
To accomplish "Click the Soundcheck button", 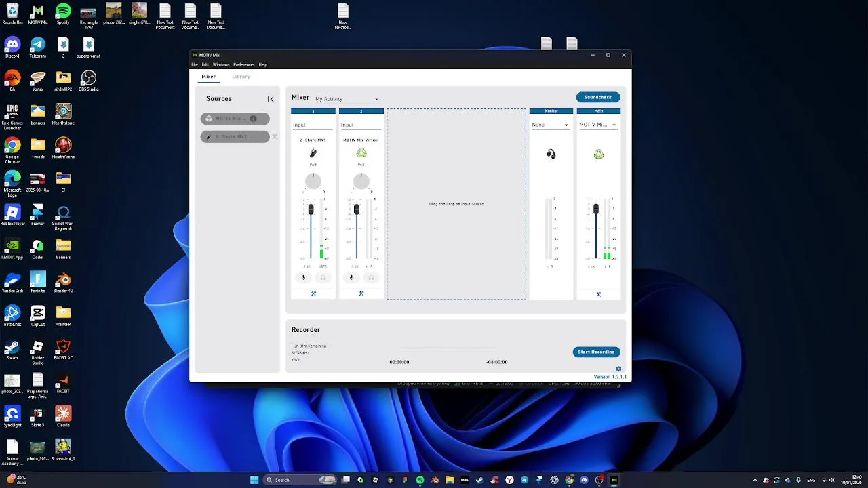I will 598,97.
